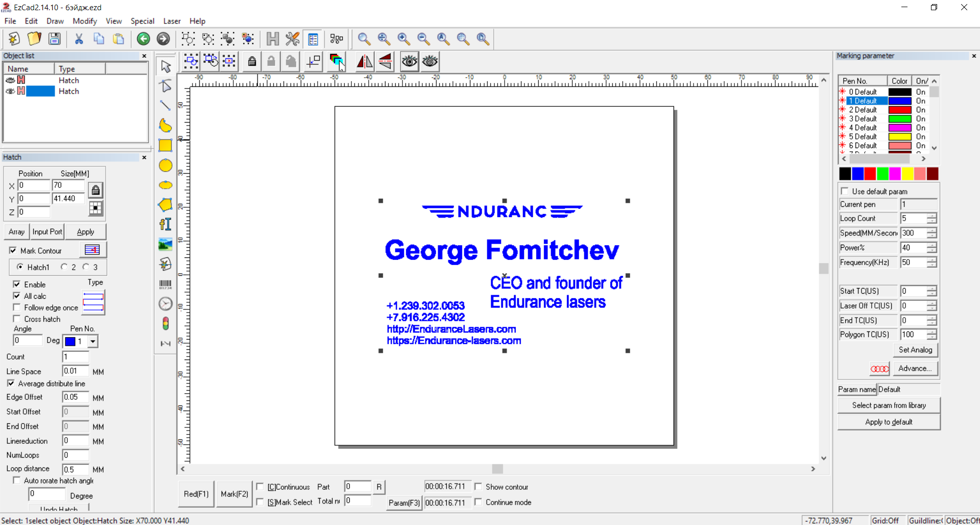Viewport: 980px width, 525px height.
Task: Click the Line draw tool
Action: (x=165, y=106)
